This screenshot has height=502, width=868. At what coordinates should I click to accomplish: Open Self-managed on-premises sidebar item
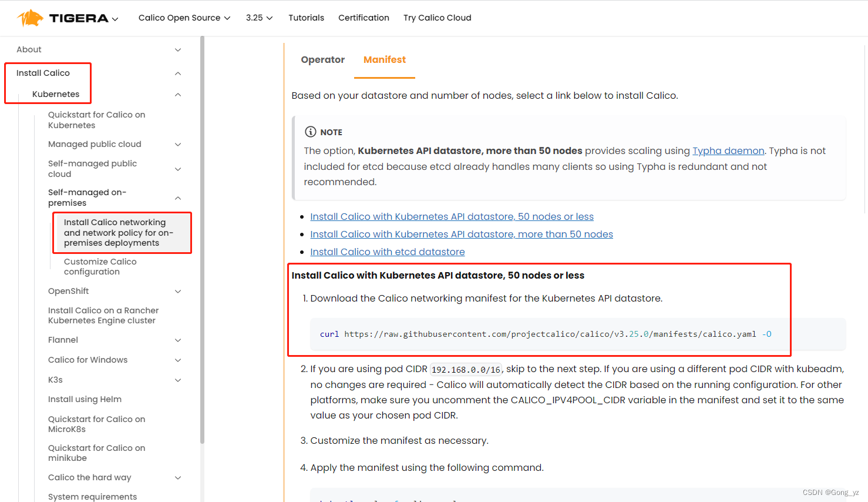[87, 198]
